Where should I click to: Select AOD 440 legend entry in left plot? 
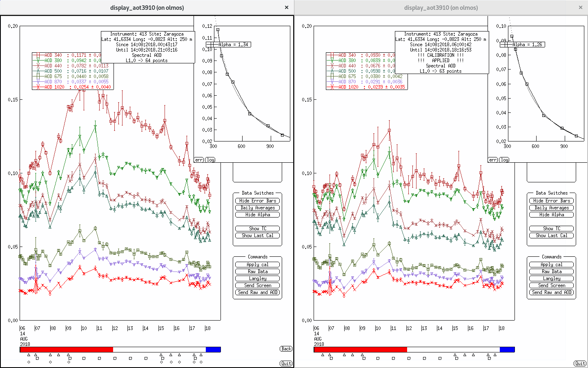click(x=71, y=66)
